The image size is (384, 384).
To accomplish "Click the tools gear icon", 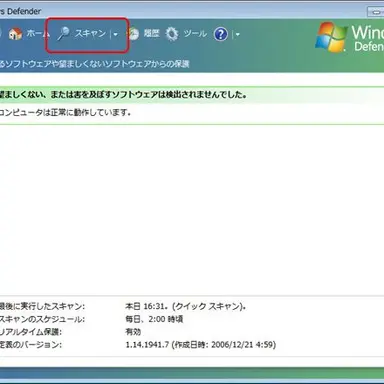I will (x=172, y=34).
